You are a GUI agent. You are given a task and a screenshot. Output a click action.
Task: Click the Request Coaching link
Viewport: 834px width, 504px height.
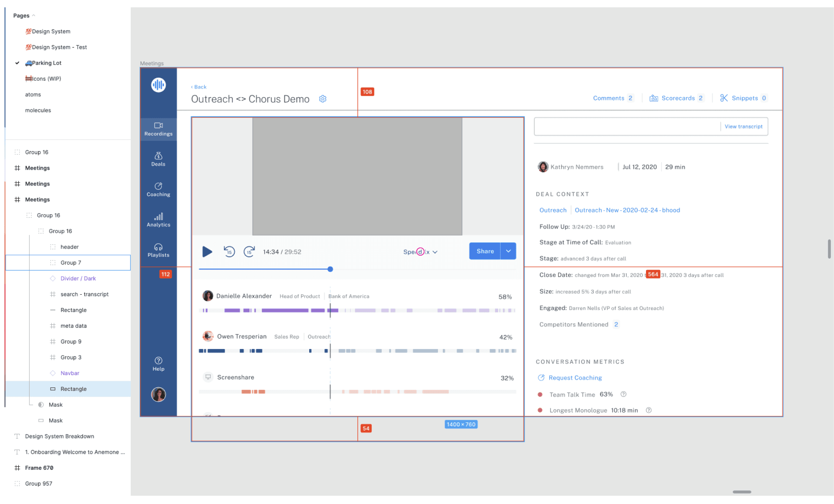(575, 378)
